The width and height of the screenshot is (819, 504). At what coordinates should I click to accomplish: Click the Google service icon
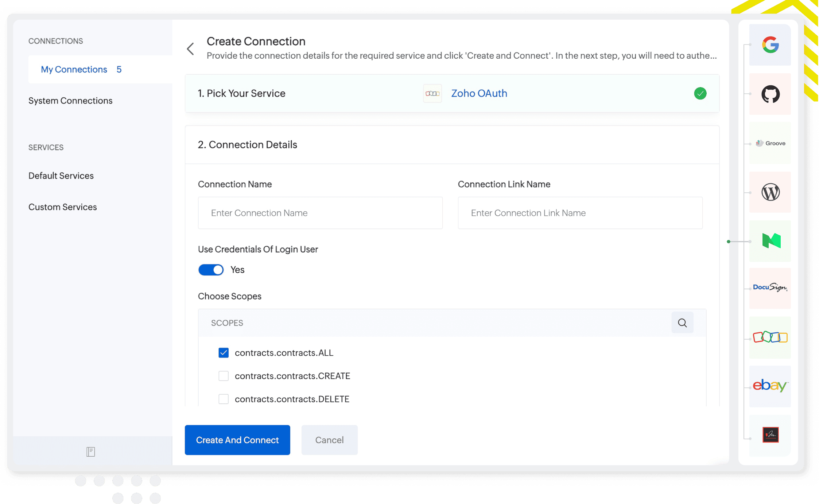point(770,45)
